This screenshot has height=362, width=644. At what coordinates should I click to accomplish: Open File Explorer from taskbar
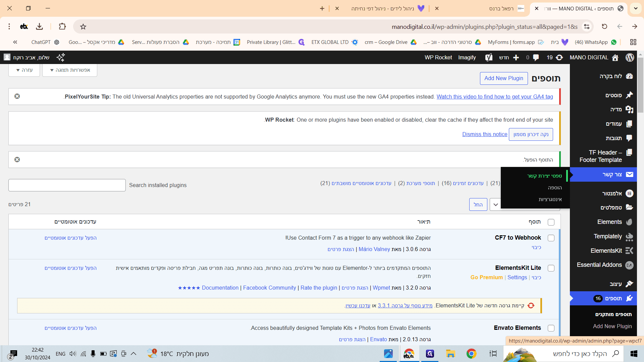tap(450, 354)
